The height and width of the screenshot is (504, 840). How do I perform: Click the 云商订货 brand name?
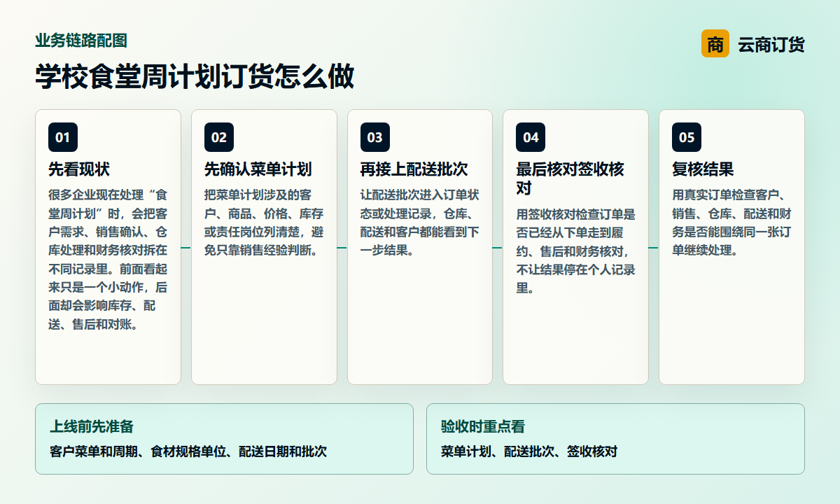pyautogui.click(x=771, y=45)
